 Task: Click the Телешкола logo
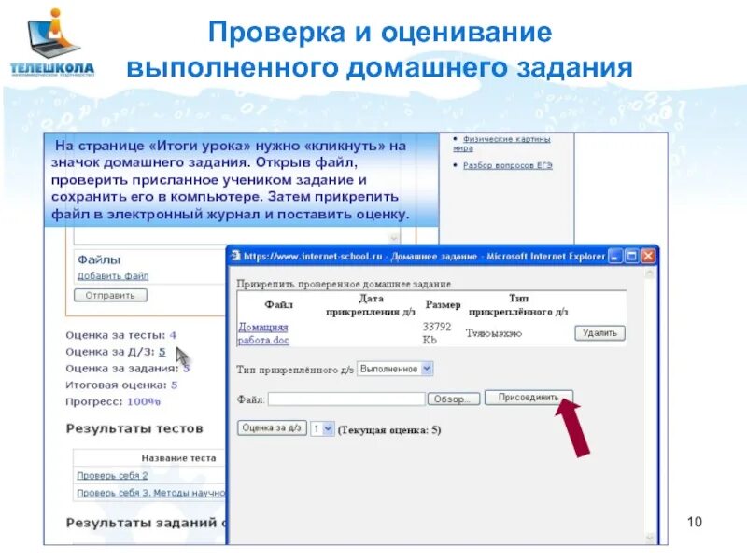[x=53, y=43]
